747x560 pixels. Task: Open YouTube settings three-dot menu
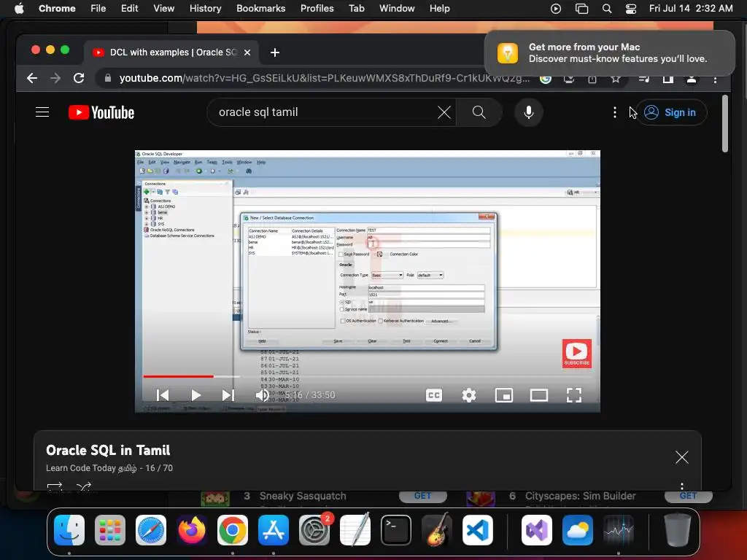(x=614, y=112)
